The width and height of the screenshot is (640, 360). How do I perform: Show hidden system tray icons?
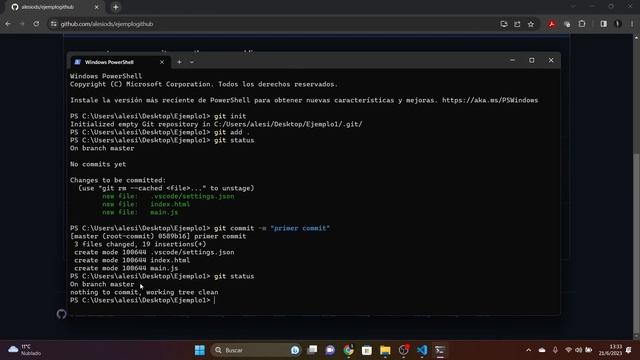529,350
